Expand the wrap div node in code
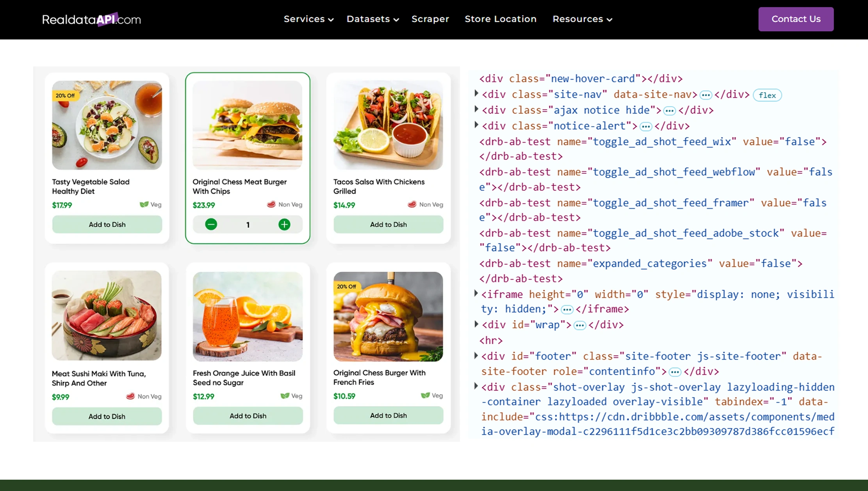 (476, 324)
